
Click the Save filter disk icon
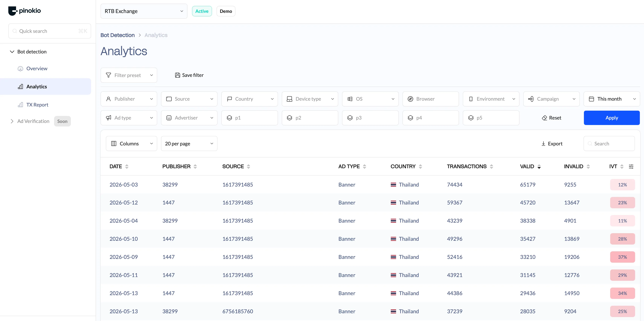click(x=177, y=75)
